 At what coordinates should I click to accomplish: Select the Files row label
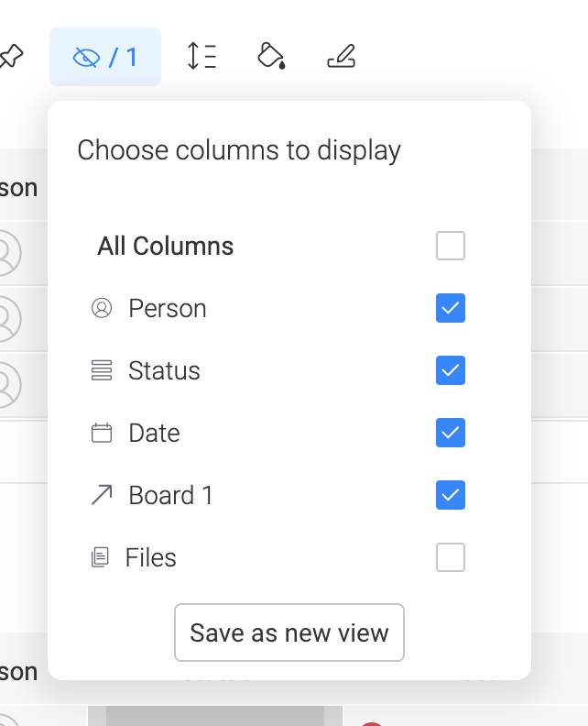(151, 557)
